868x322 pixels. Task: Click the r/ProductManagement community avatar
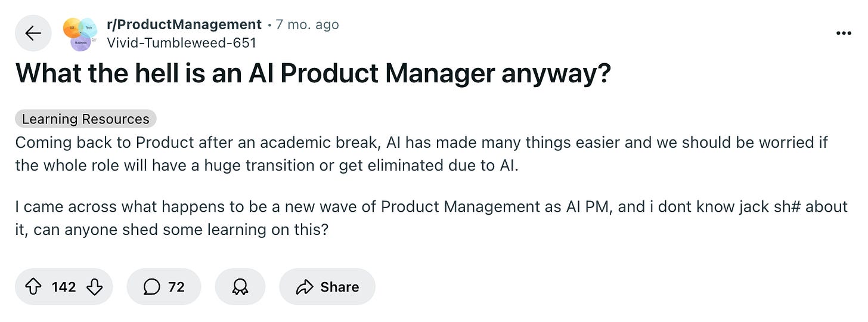(x=80, y=33)
